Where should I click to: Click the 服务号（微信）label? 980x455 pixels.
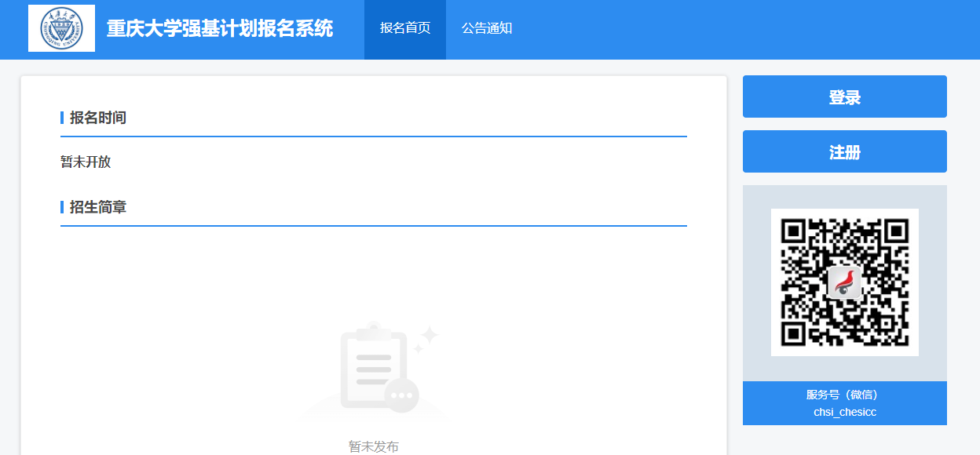coord(844,395)
